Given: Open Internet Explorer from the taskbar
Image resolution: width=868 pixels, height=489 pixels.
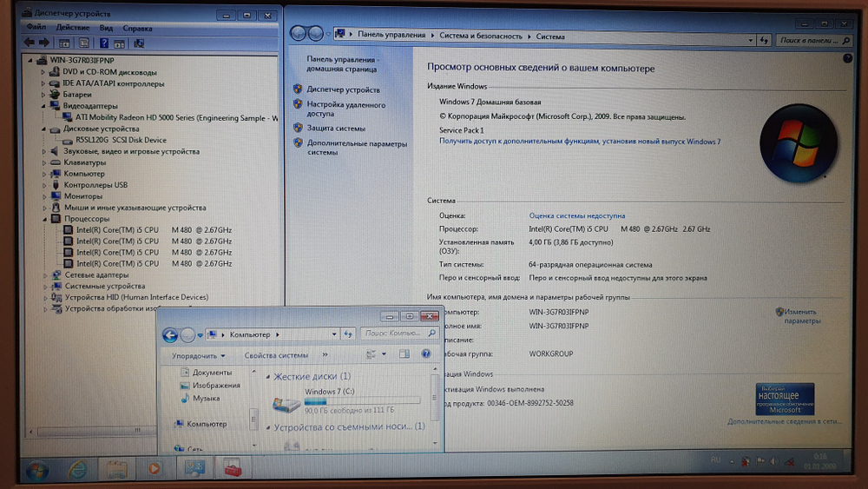Looking at the screenshot, I should [77, 470].
